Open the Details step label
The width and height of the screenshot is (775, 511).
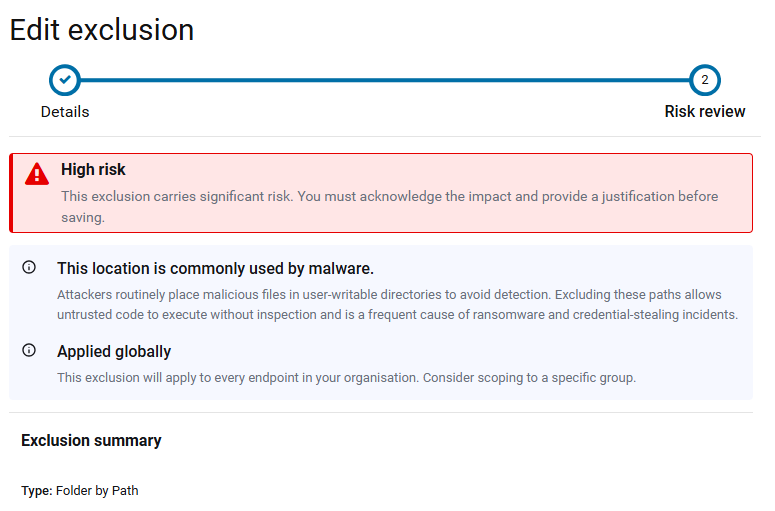click(65, 112)
